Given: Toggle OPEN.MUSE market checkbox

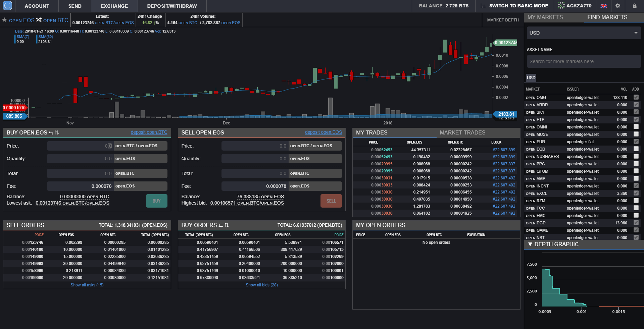Looking at the screenshot, I should [636, 134].
